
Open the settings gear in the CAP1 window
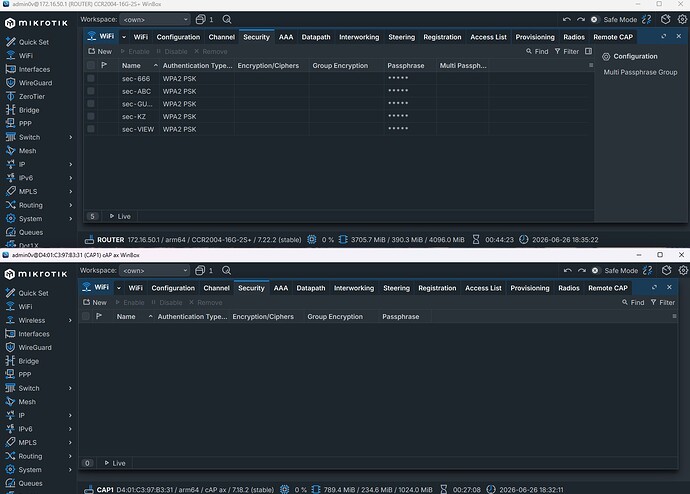(x=683, y=271)
